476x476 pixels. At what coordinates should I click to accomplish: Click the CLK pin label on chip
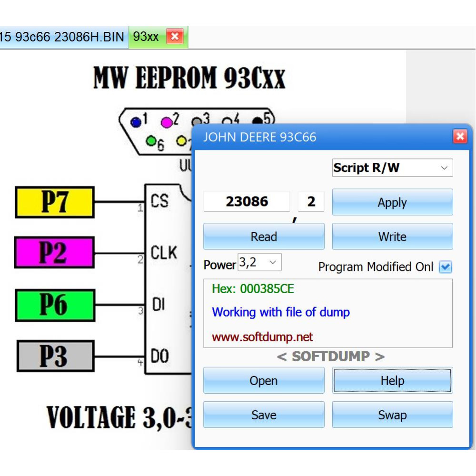[x=164, y=253]
